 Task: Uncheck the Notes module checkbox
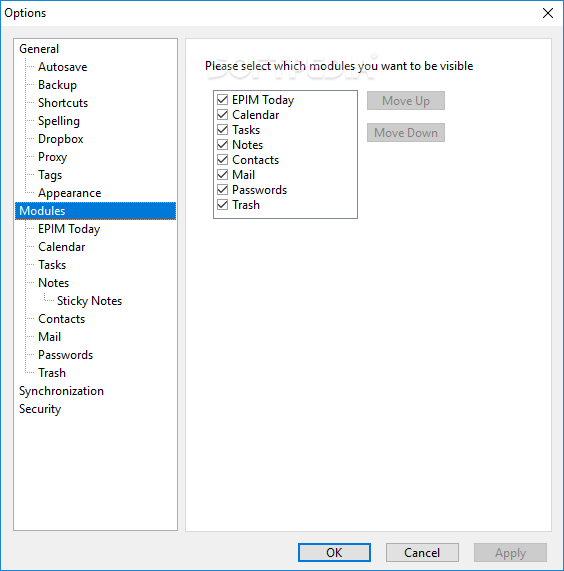222,145
